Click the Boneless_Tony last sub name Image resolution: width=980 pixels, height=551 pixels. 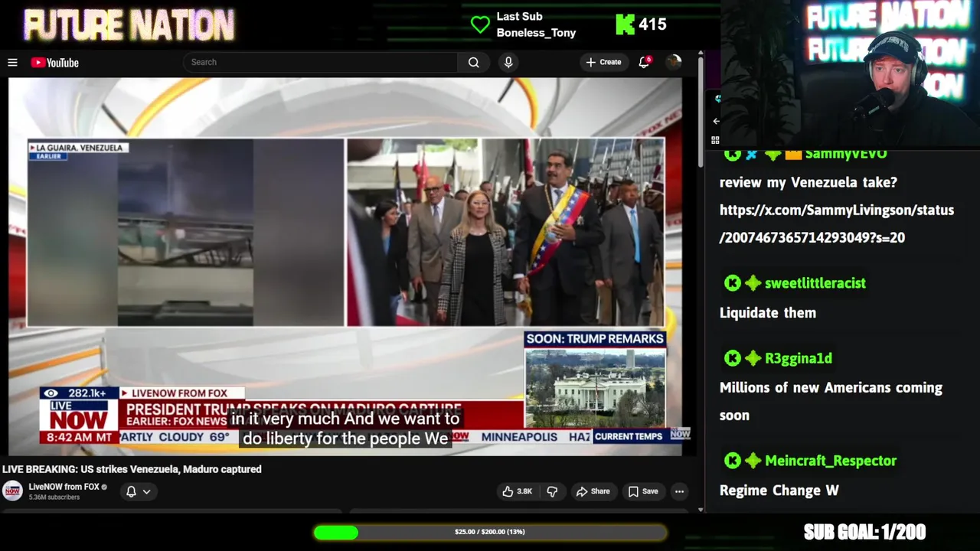pos(536,33)
